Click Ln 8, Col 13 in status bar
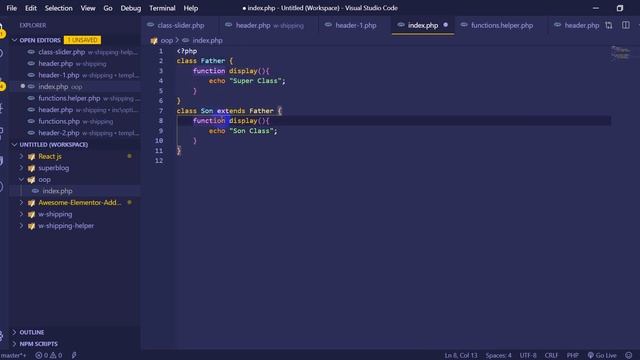Image resolution: width=640 pixels, height=360 pixels. [461, 355]
